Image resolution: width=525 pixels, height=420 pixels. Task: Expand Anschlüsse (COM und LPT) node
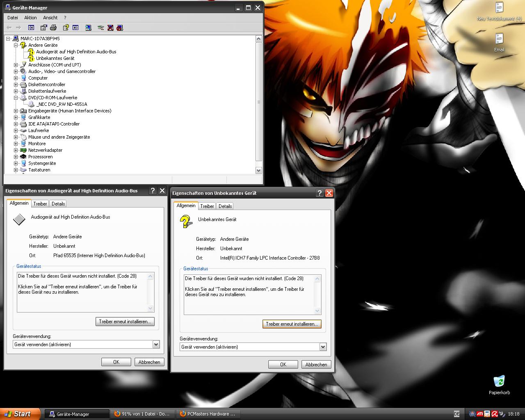(16, 65)
